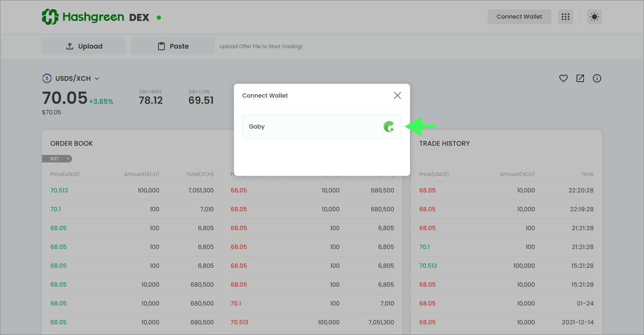Click Amount(XCH) header in bid order book
The image size is (644, 335).
[x=142, y=174]
